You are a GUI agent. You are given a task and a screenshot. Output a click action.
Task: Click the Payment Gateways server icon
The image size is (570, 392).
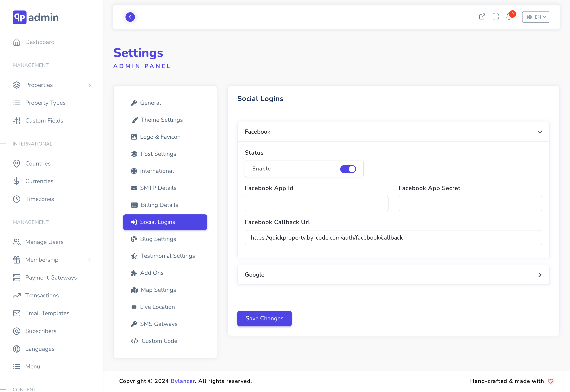tap(16, 278)
